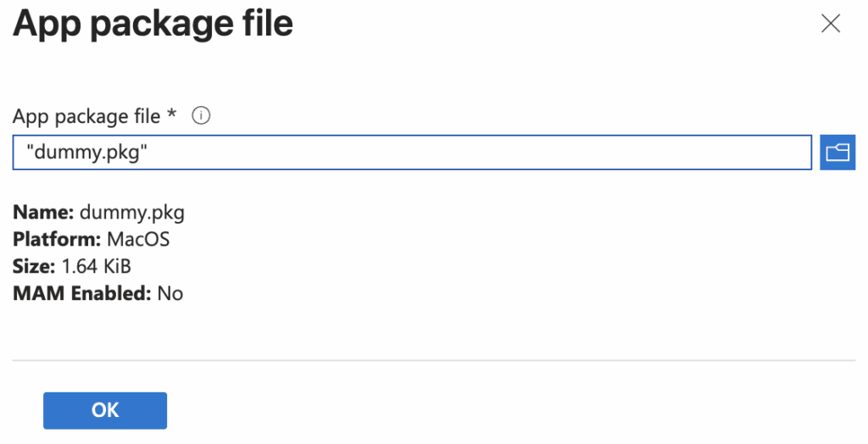Screen dimensions: 868x444
Task: Click the App package file heading
Action: pyautogui.click(x=153, y=24)
